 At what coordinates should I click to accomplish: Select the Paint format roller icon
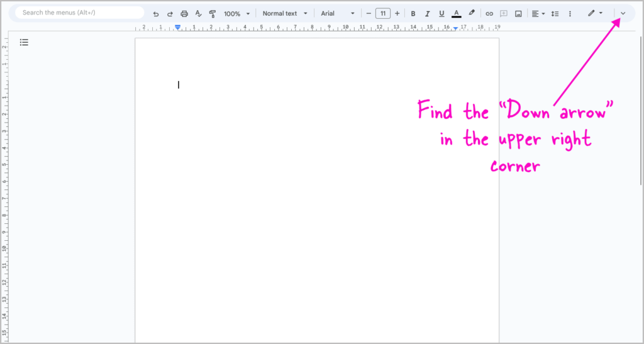(x=213, y=14)
